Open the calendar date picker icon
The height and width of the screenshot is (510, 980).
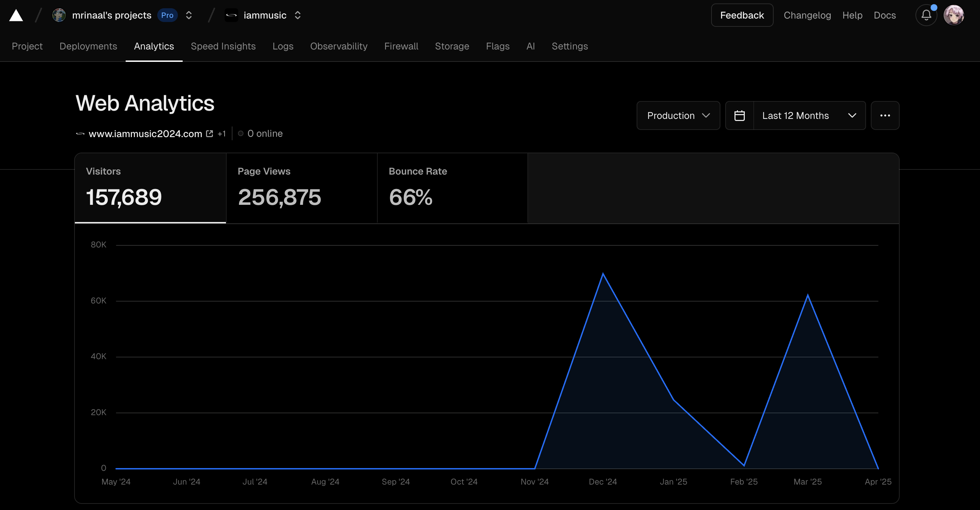tap(739, 115)
